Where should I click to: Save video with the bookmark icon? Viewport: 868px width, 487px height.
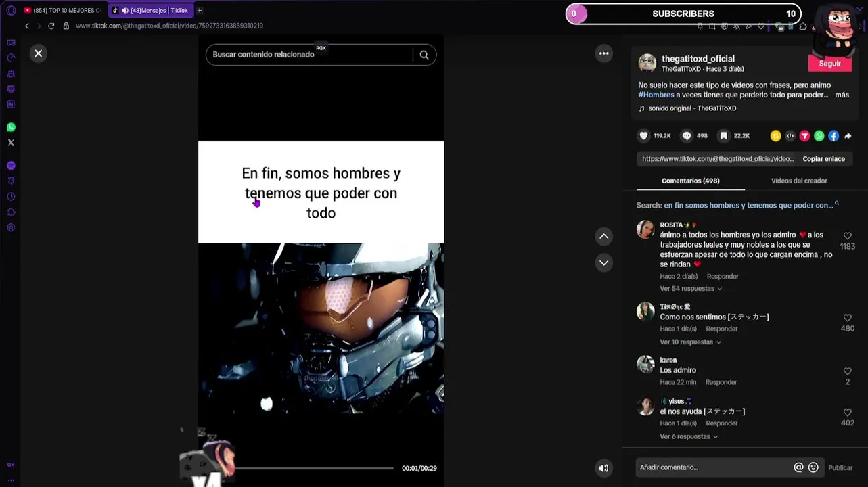(723, 136)
